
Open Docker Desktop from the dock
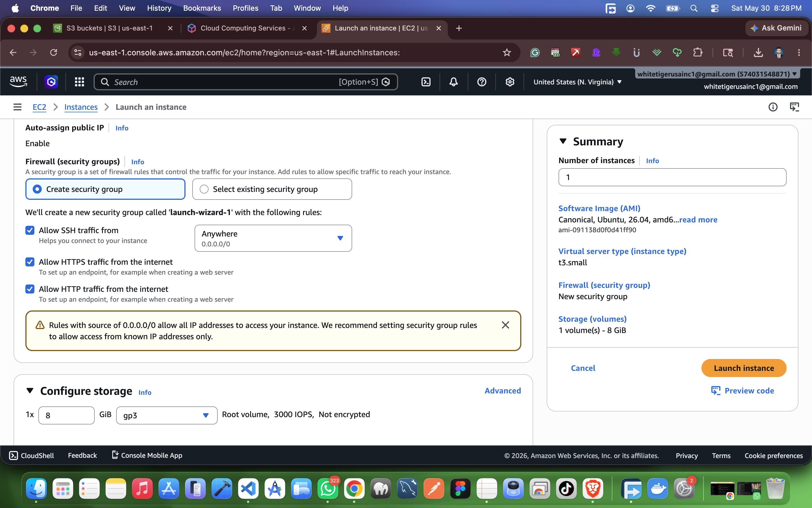coord(657,489)
